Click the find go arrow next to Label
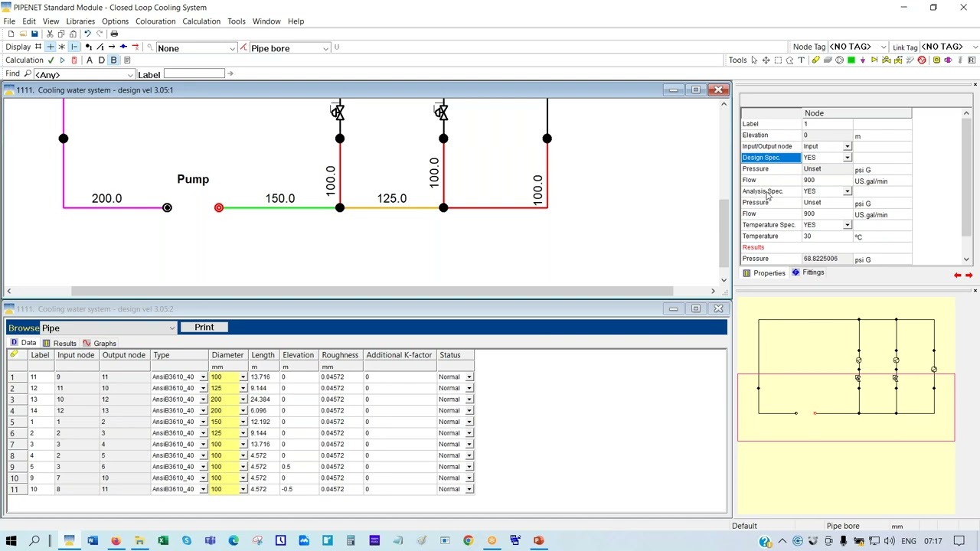 (230, 73)
